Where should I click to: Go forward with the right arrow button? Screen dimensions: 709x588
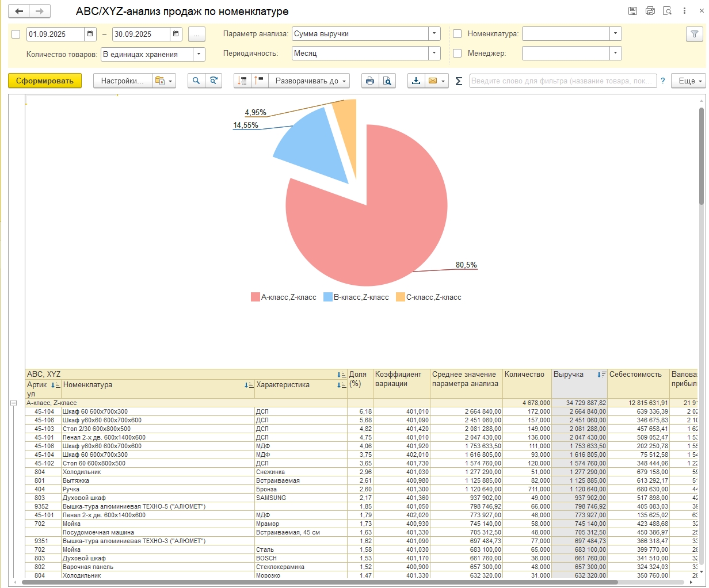(x=39, y=12)
